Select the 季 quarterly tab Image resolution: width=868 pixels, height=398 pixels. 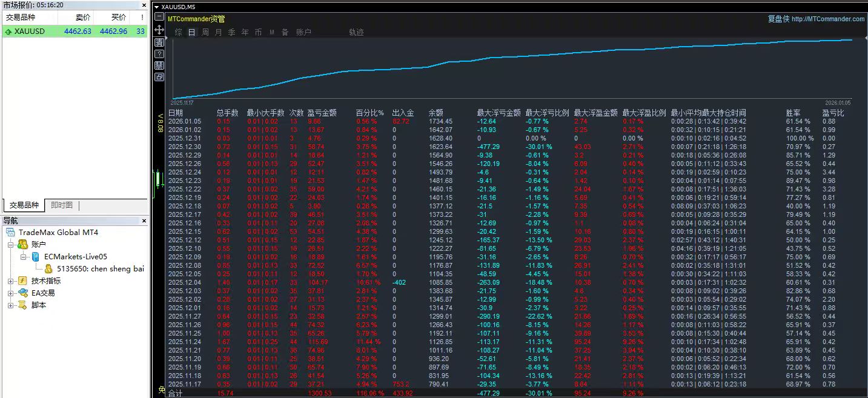click(232, 32)
